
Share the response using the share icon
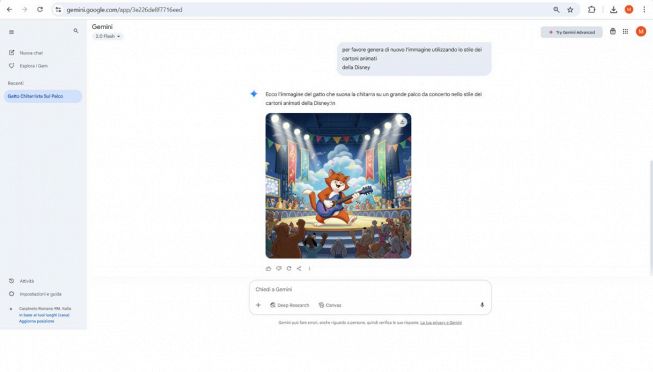tap(299, 269)
